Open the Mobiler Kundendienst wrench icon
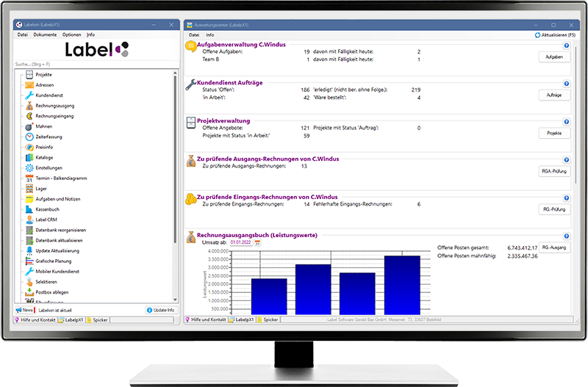Image resolution: width=588 pixels, height=387 pixels. tap(29, 272)
